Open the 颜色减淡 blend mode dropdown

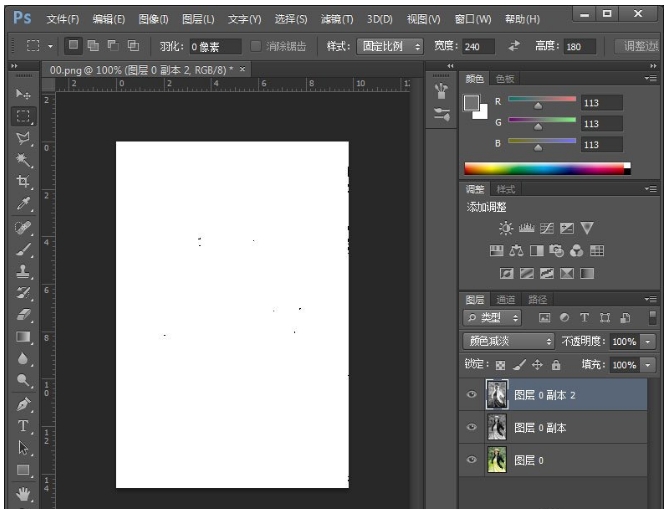(508, 341)
